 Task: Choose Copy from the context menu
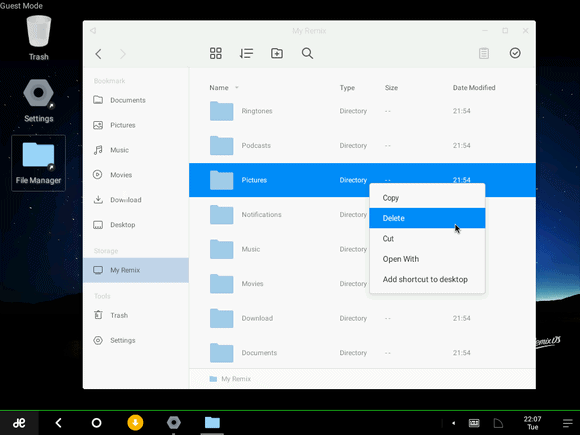[427, 198]
